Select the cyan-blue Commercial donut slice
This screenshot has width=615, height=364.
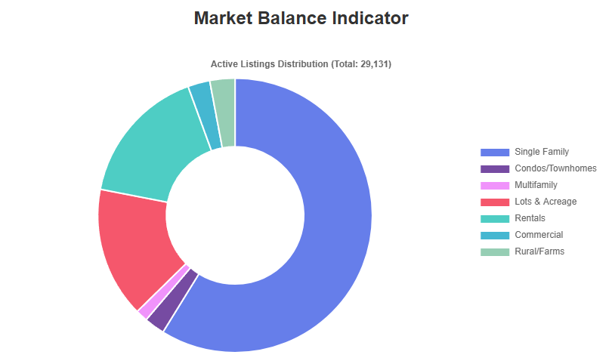click(206, 116)
